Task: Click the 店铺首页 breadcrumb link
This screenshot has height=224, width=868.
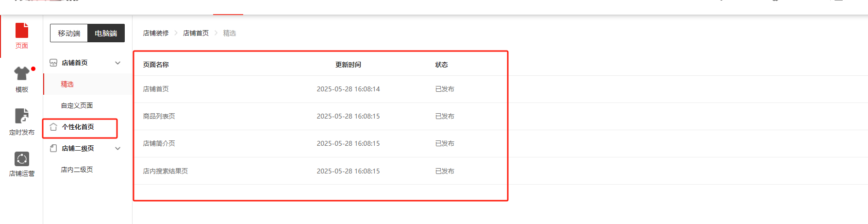Action: (196, 33)
